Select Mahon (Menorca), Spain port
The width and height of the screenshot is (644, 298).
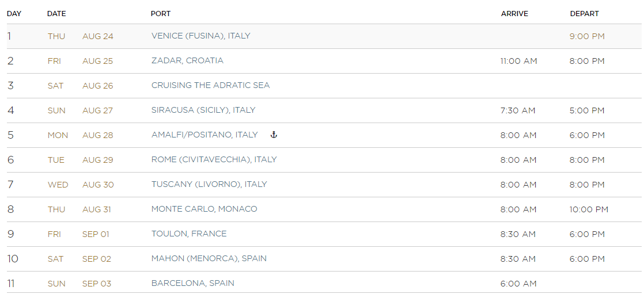[x=209, y=259]
